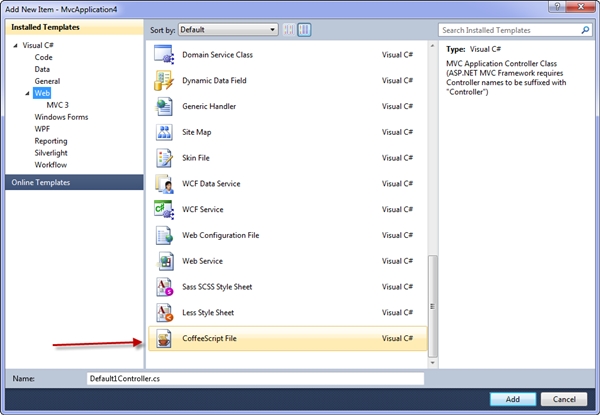Select the Site Map label
Image resolution: width=600 pixels, height=415 pixels.
(197, 132)
